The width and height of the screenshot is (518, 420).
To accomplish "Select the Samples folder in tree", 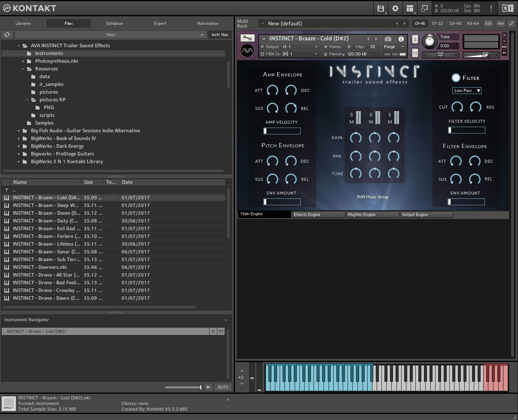I will click(x=44, y=123).
